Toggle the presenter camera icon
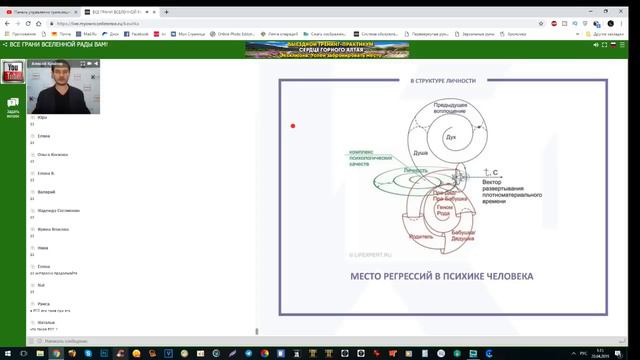 pos(89,64)
